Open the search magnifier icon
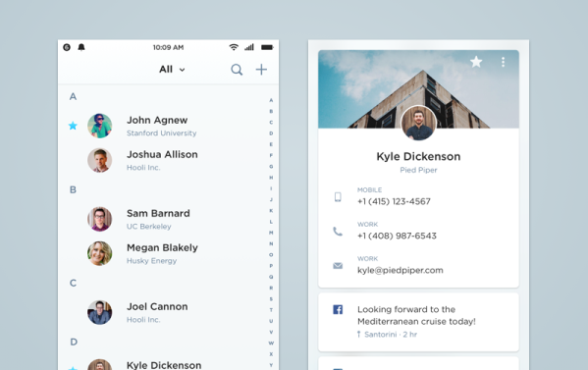The width and height of the screenshot is (588, 370). click(x=237, y=70)
